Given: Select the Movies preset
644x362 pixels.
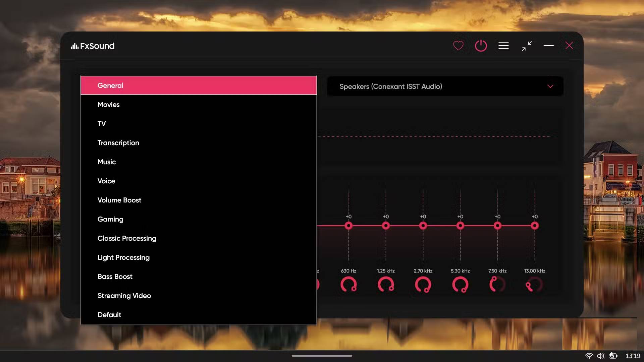Looking at the screenshot, I should [x=109, y=105].
